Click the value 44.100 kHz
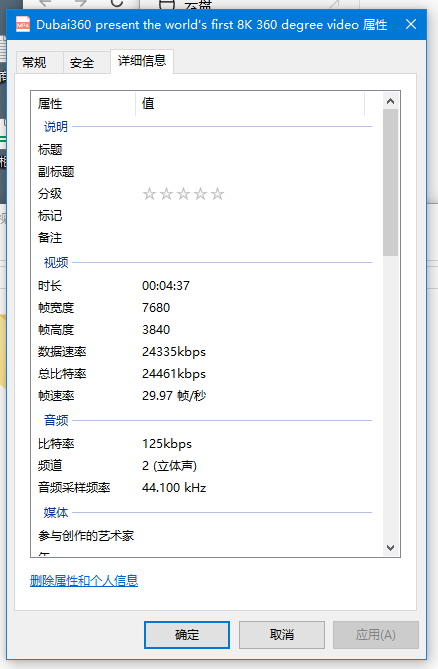 (174, 488)
